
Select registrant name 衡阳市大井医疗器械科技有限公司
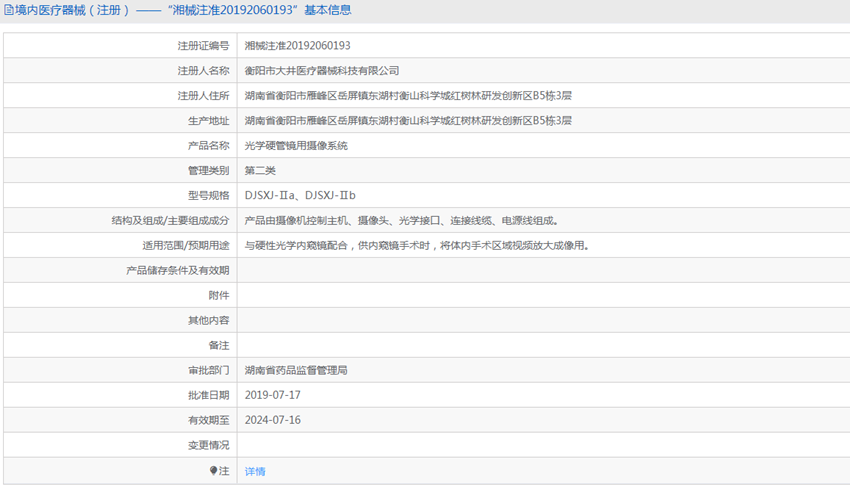pos(321,70)
